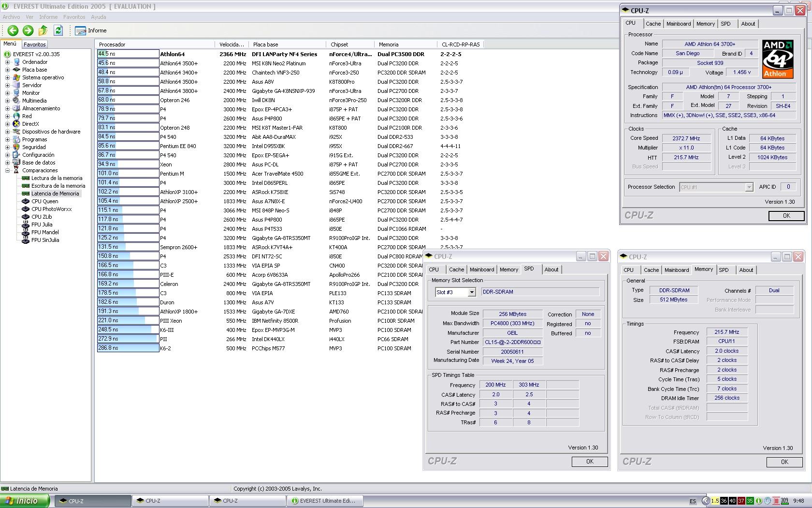
Task: Collapse the Comparaciones tree node
Action: tap(7, 170)
